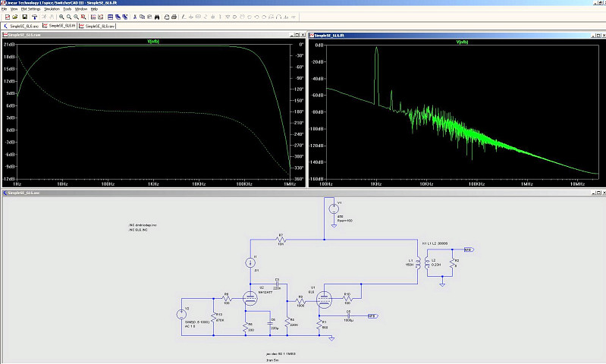Click the V(nfb) trace label in the FFT plot

(462, 42)
